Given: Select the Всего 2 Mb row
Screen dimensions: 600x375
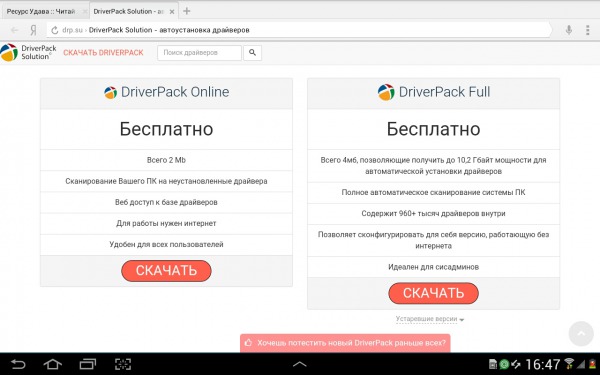Looking at the screenshot, I should pos(166,160).
